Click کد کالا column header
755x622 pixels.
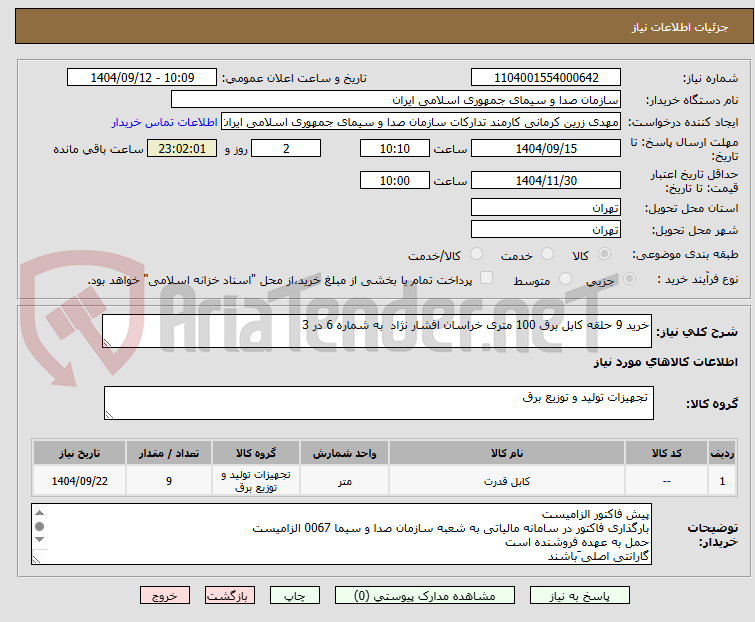pyautogui.click(x=666, y=453)
